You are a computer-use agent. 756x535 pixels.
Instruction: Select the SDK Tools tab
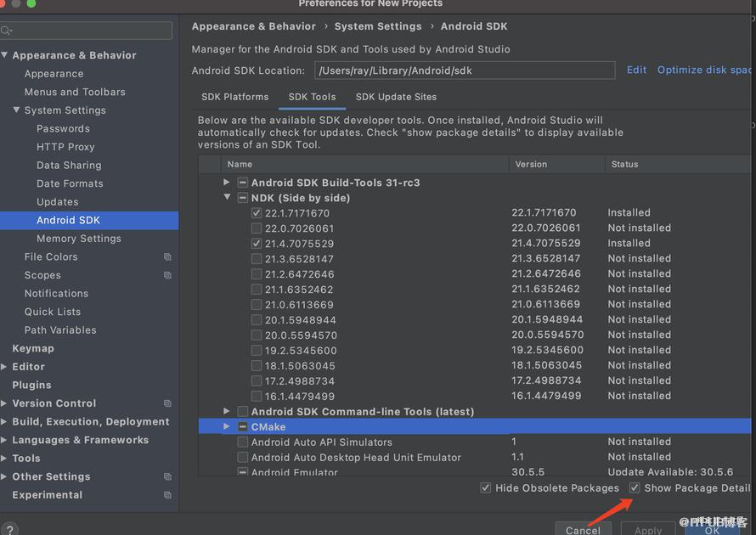312,97
